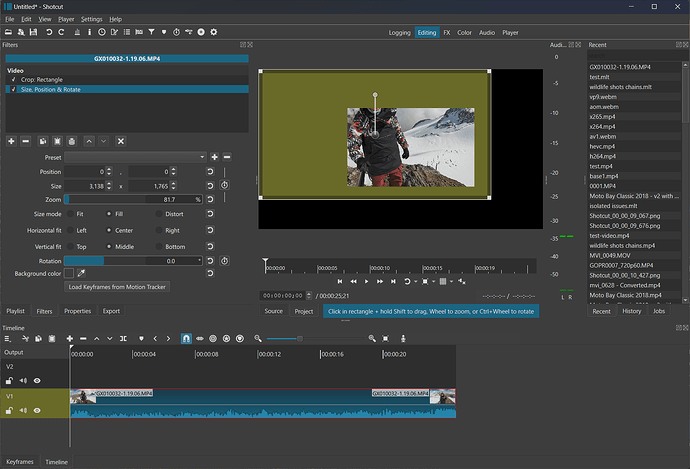Screen dimensions: 690x469
Task: Add a new filter with plus button
Action: tap(11, 141)
